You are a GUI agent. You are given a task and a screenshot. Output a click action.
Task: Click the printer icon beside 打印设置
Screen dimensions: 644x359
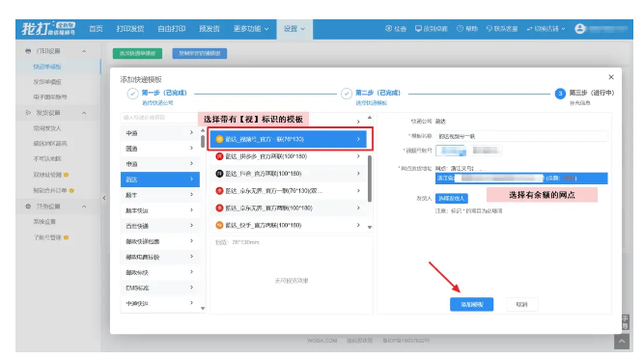[x=28, y=51]
